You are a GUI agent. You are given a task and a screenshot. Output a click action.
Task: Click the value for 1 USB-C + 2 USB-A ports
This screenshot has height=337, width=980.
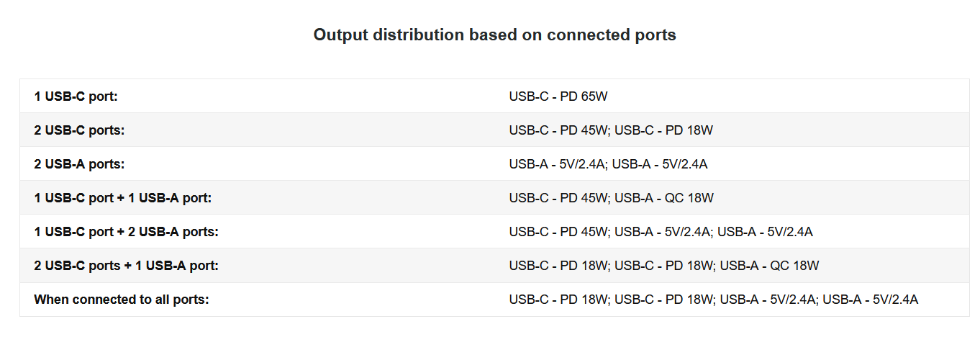[661, 232]
